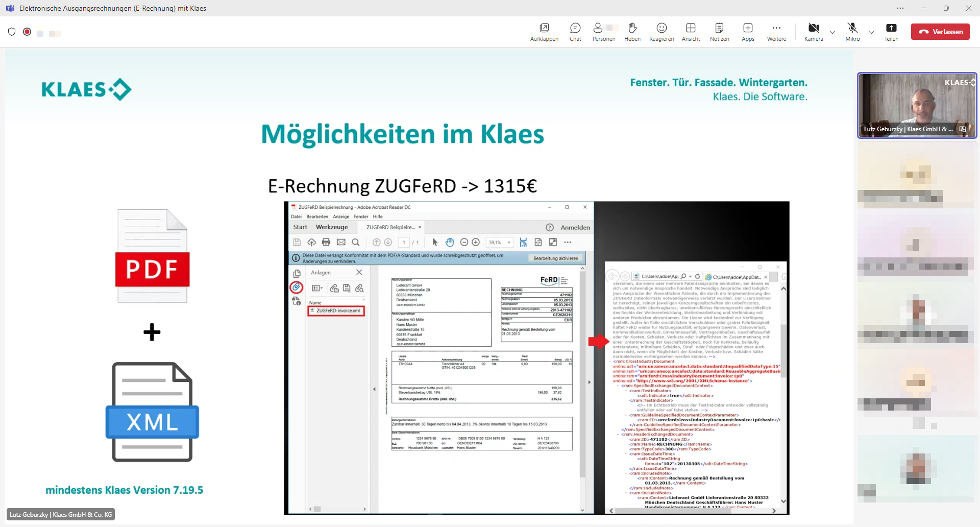
Task: Click Anmelden in Acrobat Reader
Action: click(x=575, y=227)
